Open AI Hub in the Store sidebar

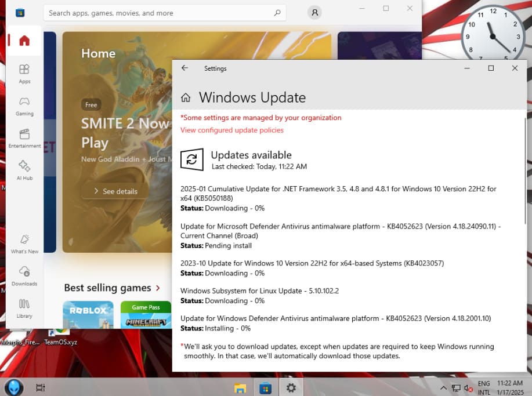pos(24,170)
